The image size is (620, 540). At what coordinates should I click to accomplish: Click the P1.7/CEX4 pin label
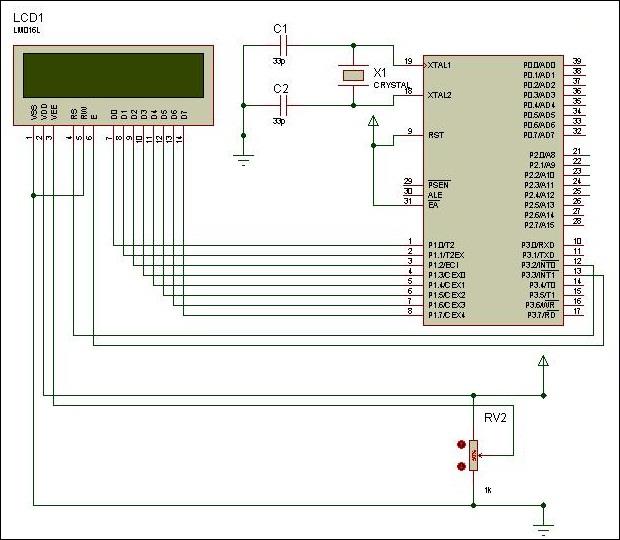point(447,315)
